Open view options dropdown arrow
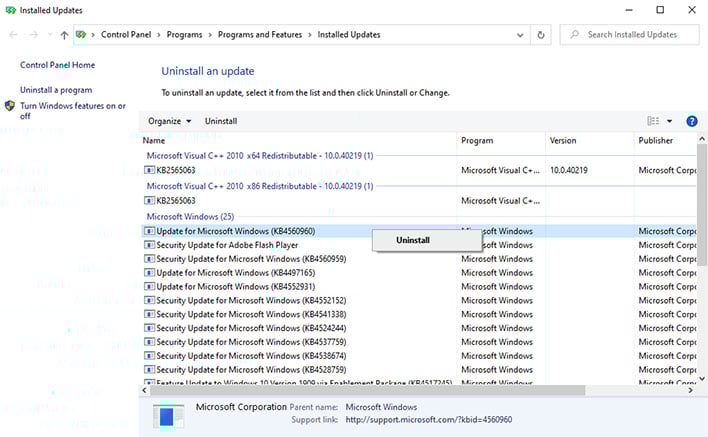The width and height of the screenshot is (708, 437). [x=670, y=121]
